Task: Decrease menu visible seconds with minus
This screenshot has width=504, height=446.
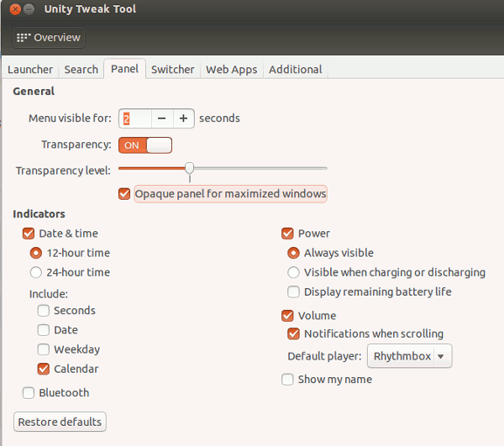Action: [x=162, y=118]
